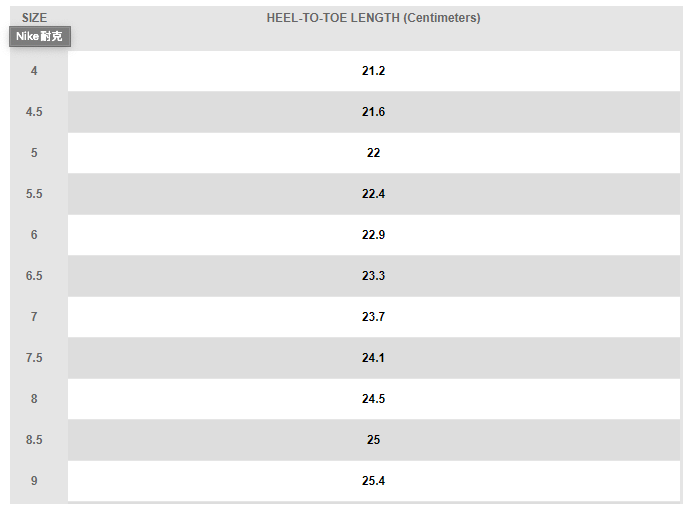The height and width of the screenshot is (511, 690).
Task: Select the size 6.5 cell
Action: (34, 276)
